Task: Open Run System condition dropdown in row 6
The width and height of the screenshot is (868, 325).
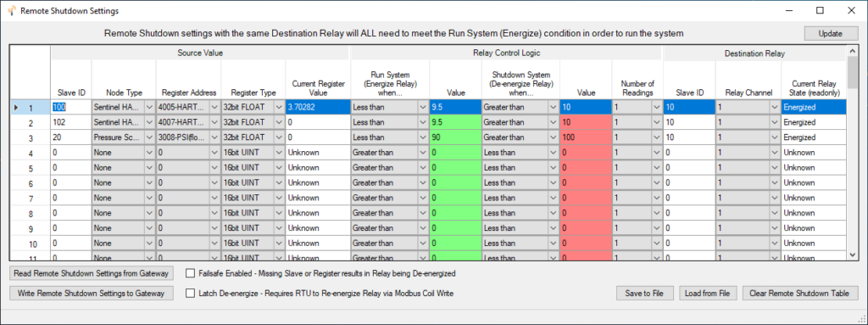Action: pyautogui.click(x=422, y=182)
